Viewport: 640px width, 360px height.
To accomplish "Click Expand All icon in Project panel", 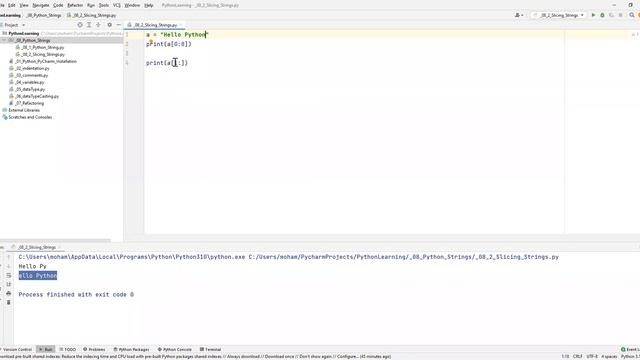I will [89, 25].
